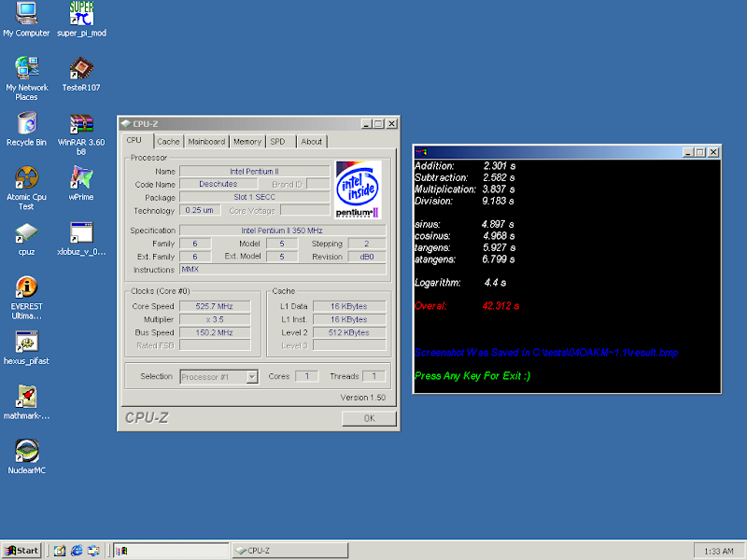Click the Code Name field Deschutes
This screenshot has height=560, width=747.
(x=218, y=184)
